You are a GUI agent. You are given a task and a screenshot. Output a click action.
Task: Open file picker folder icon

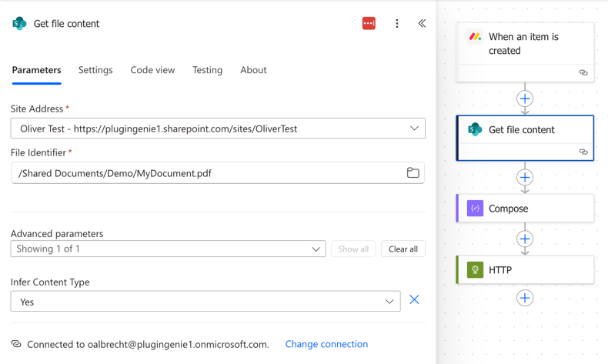(413, 173)
